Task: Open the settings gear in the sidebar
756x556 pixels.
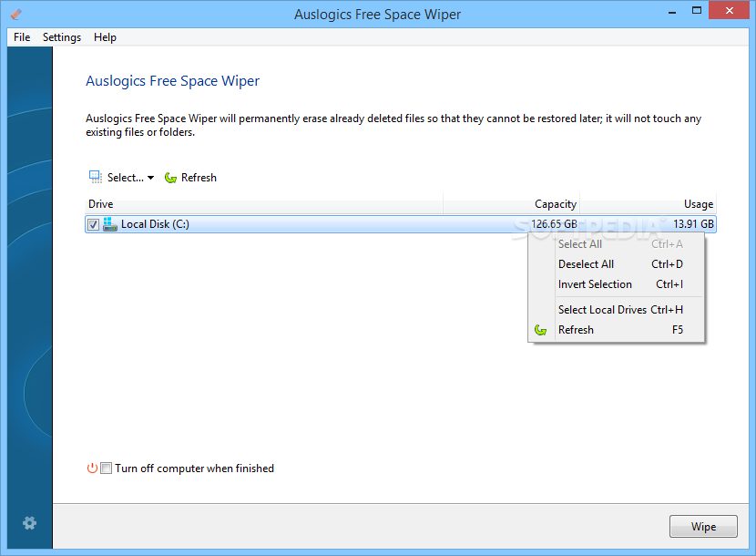Action: tap(29, 522)
